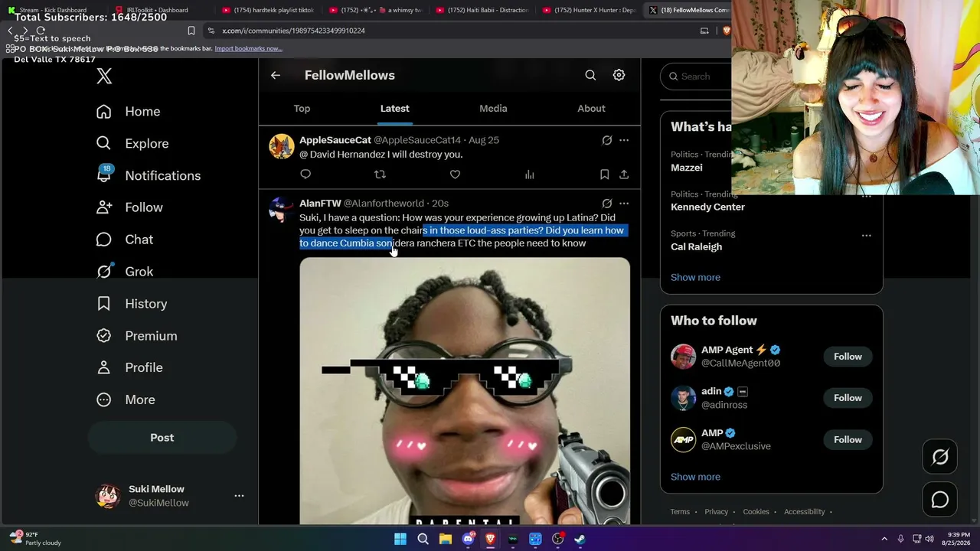Switch to the IRLToolkit Dashboard browser tab
Image resolution: width=980 pixels, height=551 pixels.
tap(157, 10)
